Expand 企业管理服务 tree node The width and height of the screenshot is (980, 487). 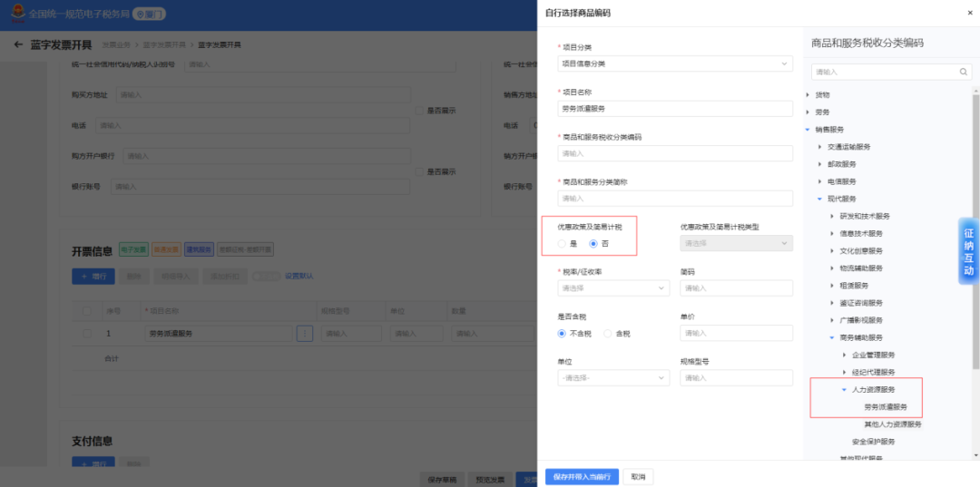coord(844,355)
